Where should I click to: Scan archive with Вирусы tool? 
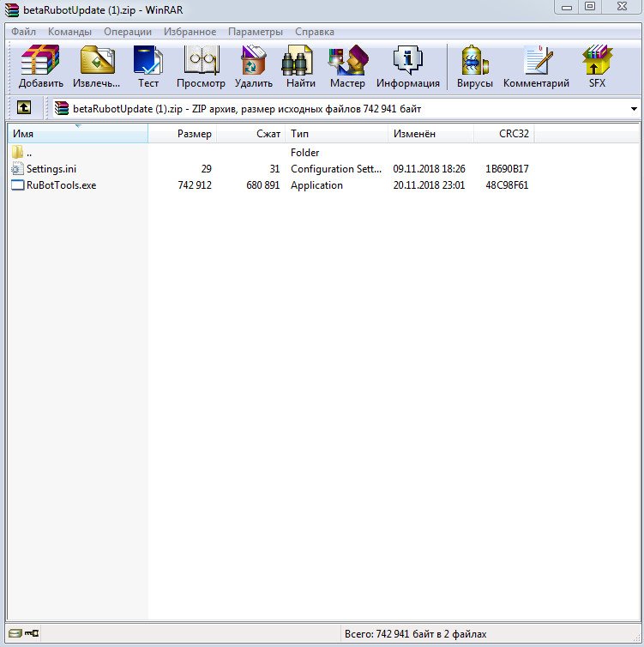(x=475, y=67)
